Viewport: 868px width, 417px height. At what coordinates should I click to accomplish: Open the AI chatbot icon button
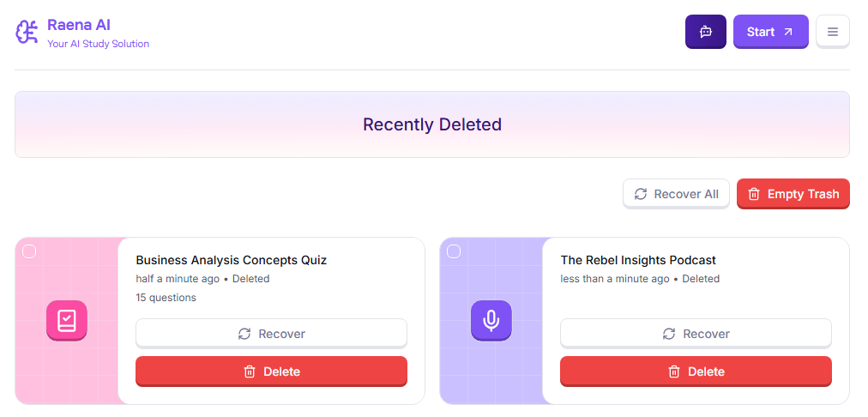(x=705, y=32)
